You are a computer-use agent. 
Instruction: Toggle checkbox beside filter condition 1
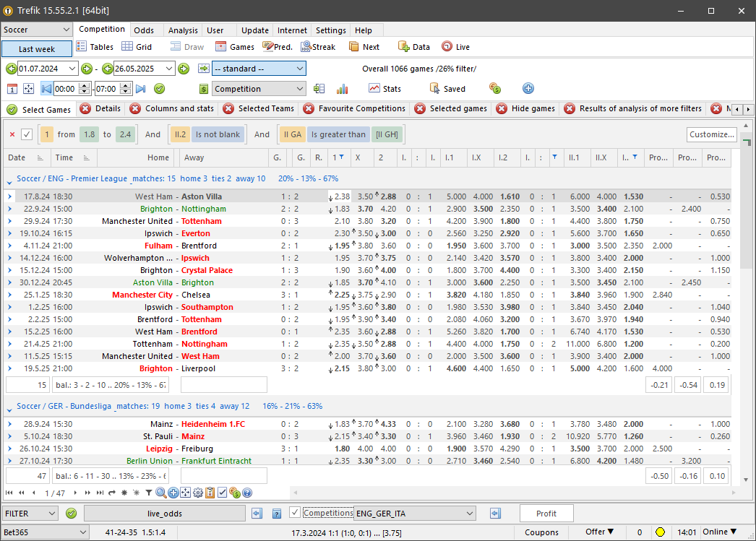pyautogui.click(x=27, y=134)
